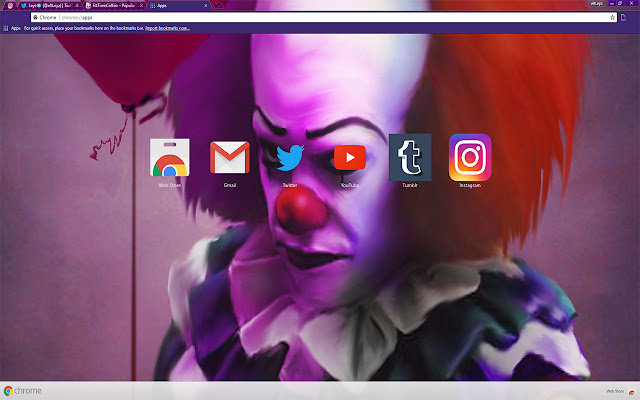Image resolution: width=640 pixels, height=400 pixels.
Task: Launch the Instagram app icon
Action: pos(470,158)
